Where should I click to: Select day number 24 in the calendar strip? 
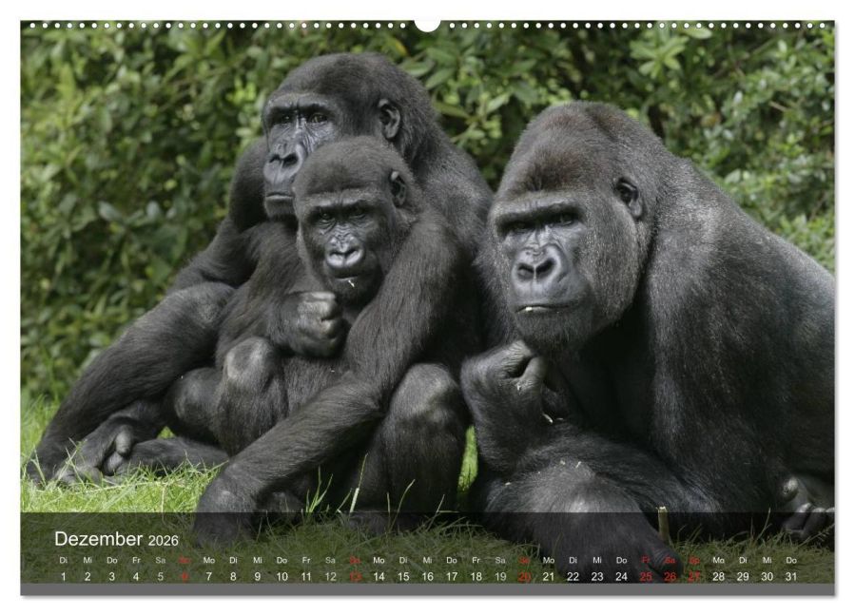622,576
